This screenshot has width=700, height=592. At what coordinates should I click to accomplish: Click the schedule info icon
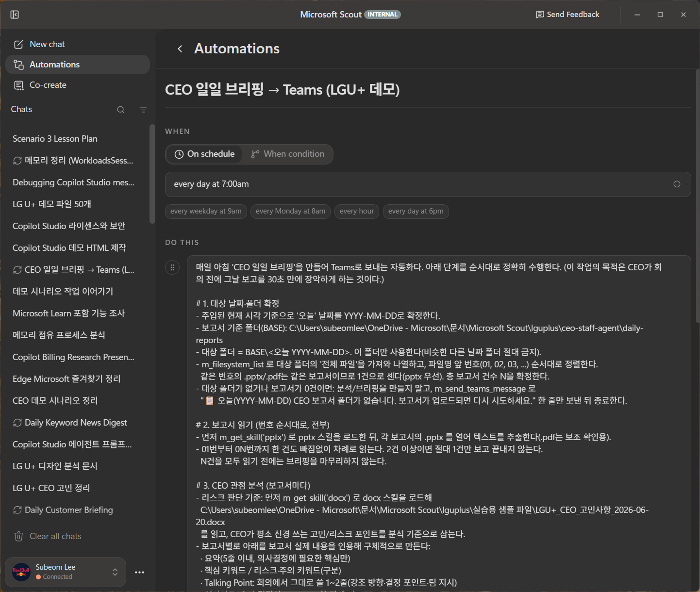(x=677, y=184)
